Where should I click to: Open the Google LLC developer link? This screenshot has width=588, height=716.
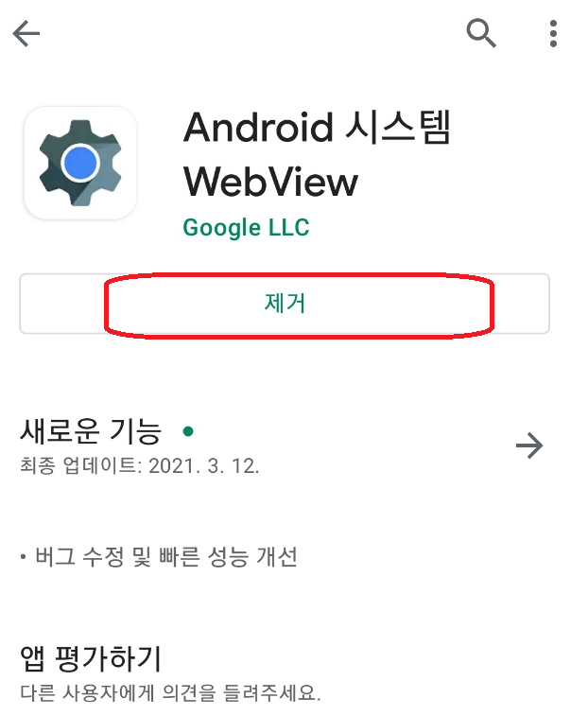(246, 228)
